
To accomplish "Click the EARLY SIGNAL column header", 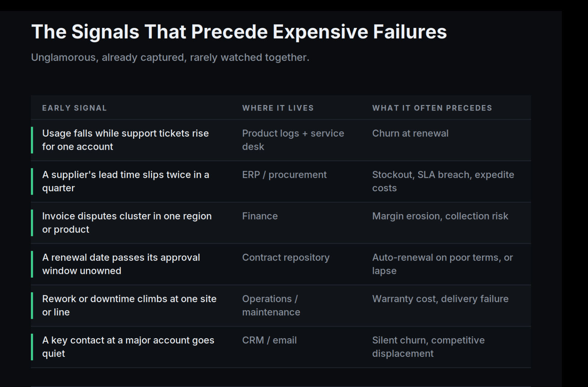I will 74,108.
